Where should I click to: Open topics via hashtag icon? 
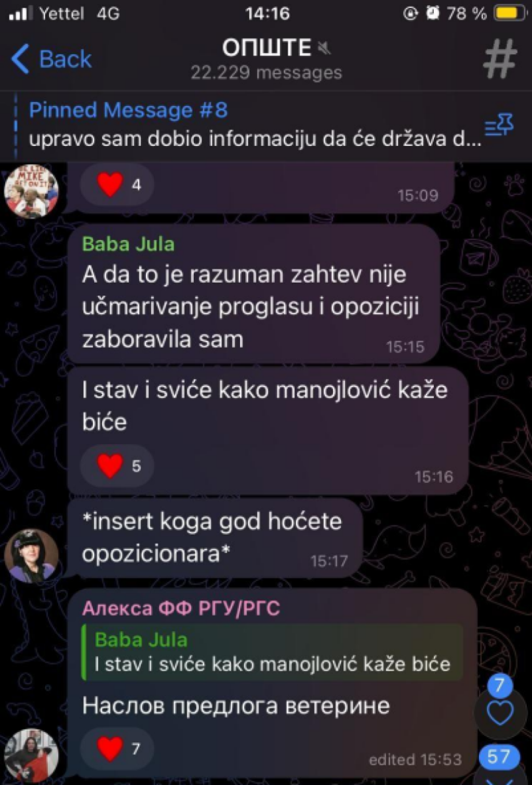500,59
